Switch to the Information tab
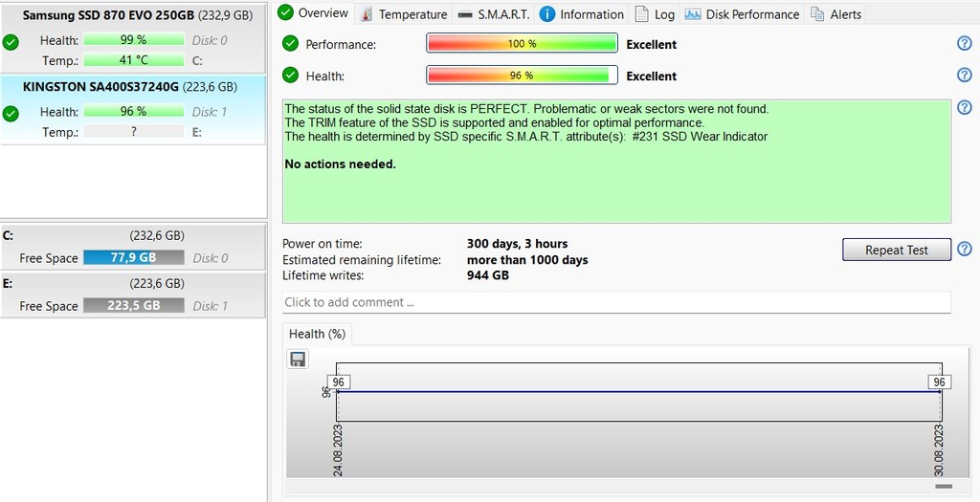This screenshot has height=502, width=980. click(582, 14)
